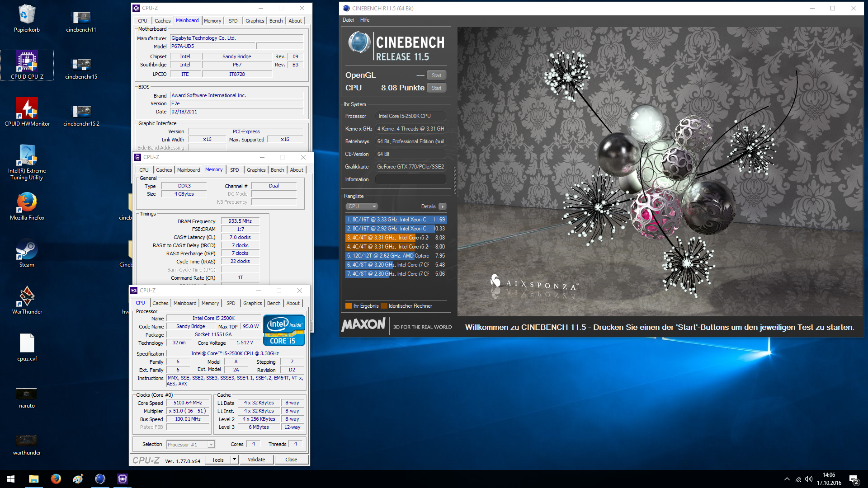
Task: Open SPD tab in Memory CPU-Z window
Action: pos(234,170)
